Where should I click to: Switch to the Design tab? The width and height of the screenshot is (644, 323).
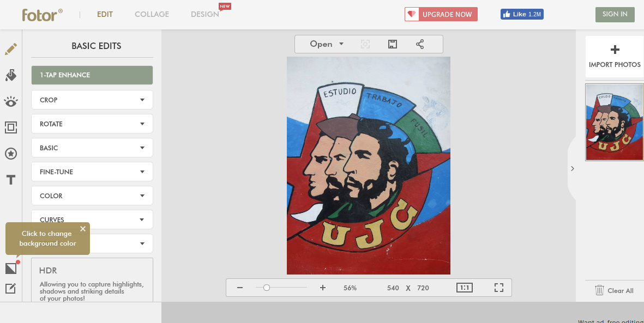[205, 14]
